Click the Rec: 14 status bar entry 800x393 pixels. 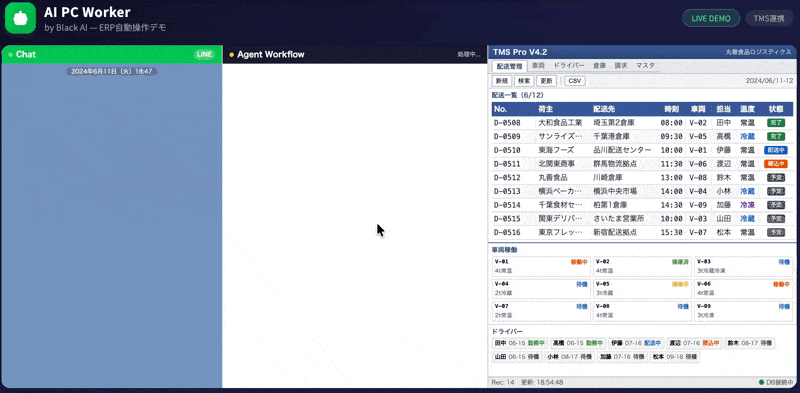pyautogui.click(x=503, y=382)
